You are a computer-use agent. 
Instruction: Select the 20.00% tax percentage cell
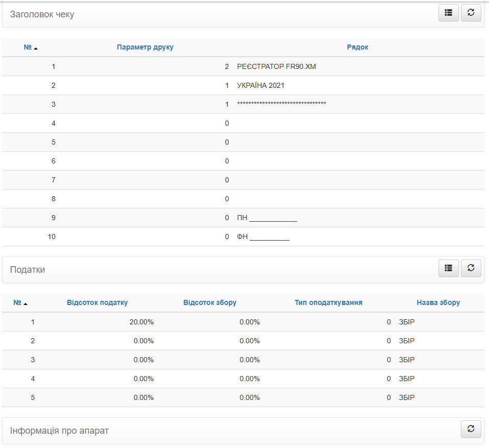[x=141, y=322]
